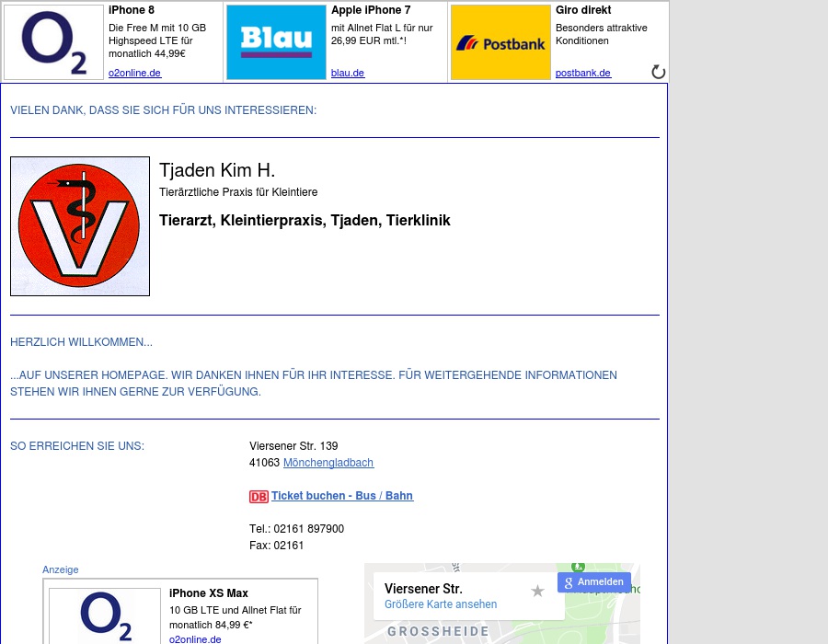
Task: Click the iPhone XS Max ad headline
Action: (209, 593)
